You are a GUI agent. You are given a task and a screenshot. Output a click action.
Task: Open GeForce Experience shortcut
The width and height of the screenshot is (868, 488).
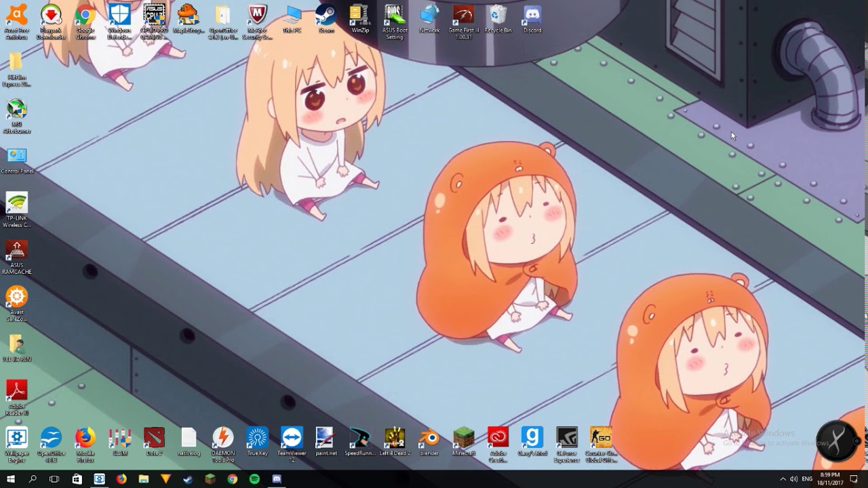click(567, 445)
